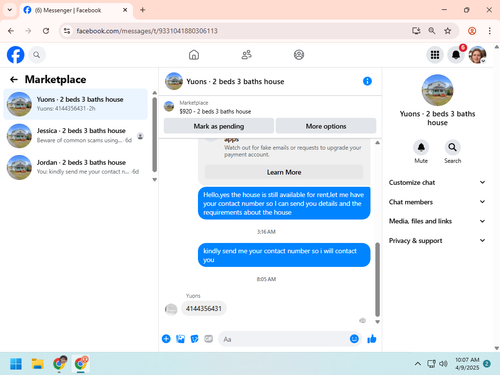Open the Friends icon in top navigation
This screenshot has height=375, width=500.
click(246, 55)
